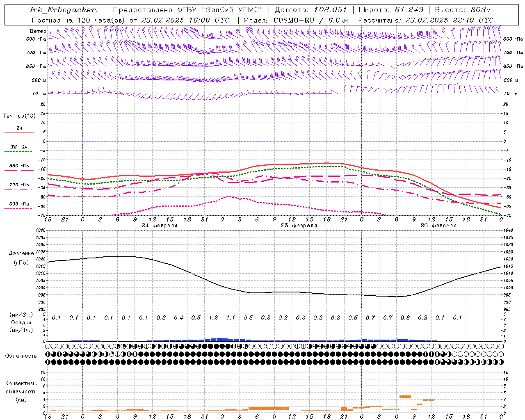Screen dimensions: 525x420
Task: Click the 1040 value on left pressure axis
Action: pyautogui.click(x=41, y=231)
